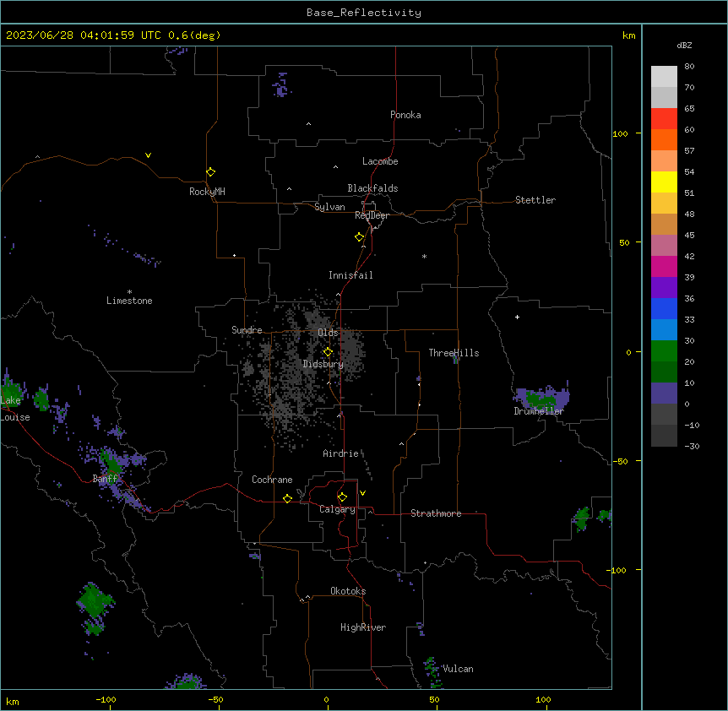The height and width of the screenshot is (711, 728).
Task: Click the yellow diamond marker south of RedDeer
Action: point(360,237)
